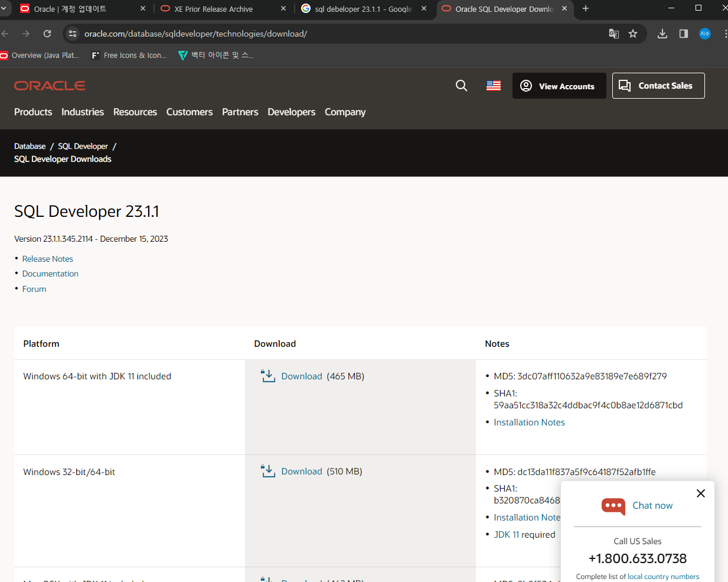The image size is (728, 582).
Task: View site information icon in address bar
Action: pos(73,34)
